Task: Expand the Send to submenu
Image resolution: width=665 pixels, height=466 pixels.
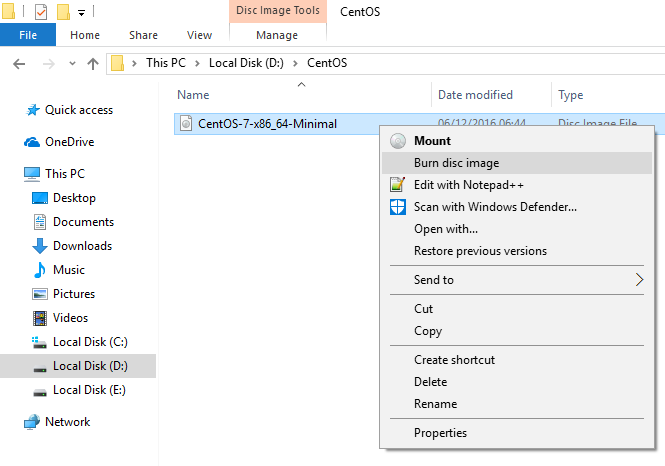Action: 517,280
